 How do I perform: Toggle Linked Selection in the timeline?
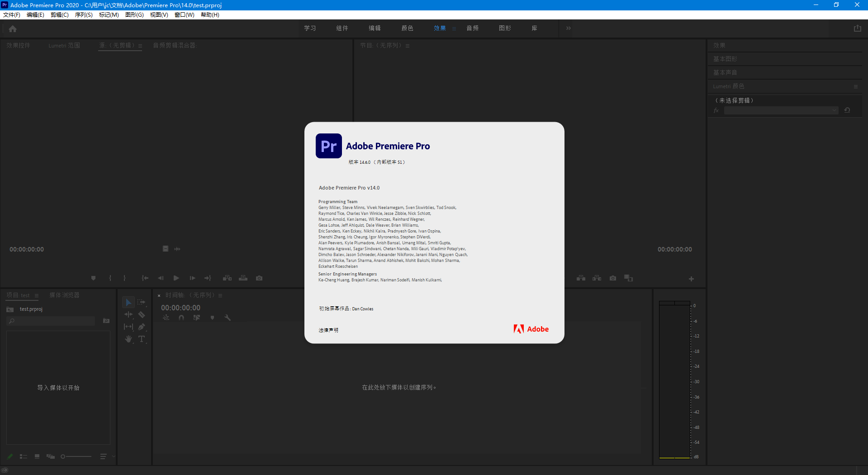[x=197, y=318]
